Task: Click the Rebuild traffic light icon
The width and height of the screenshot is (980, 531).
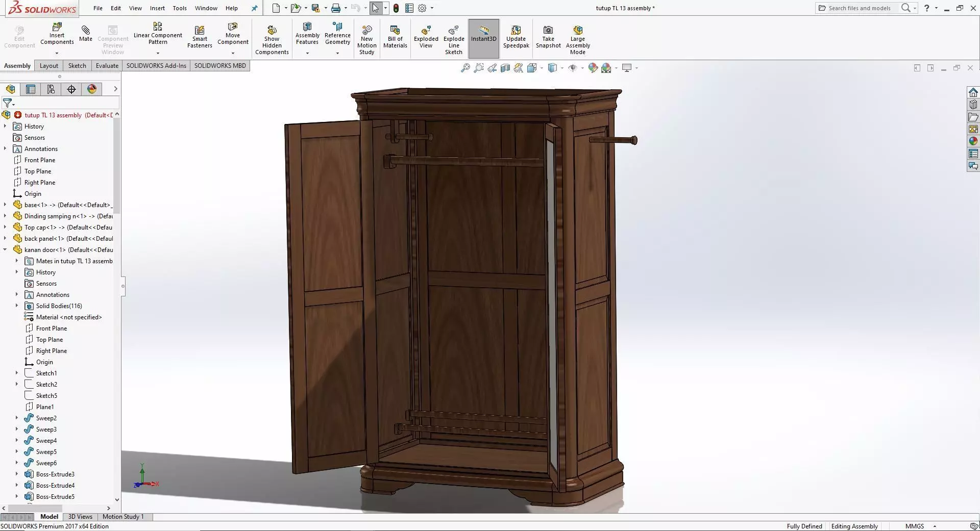Action: tap(396, 8)
